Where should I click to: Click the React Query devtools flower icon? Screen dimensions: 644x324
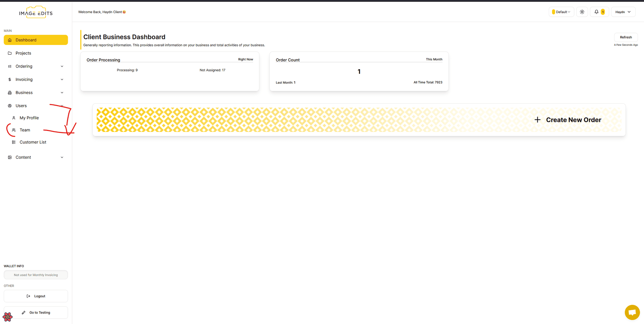click(x=7, y=317)
